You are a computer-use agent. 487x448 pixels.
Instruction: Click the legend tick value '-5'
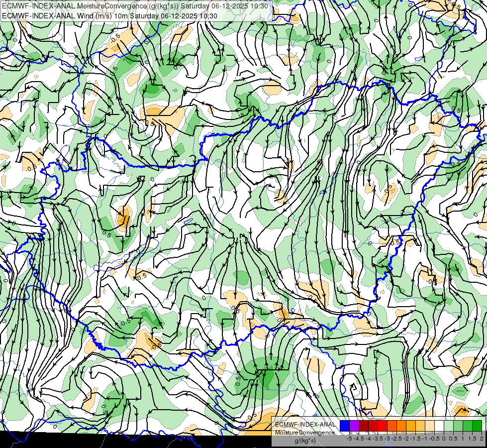point(349,439)
